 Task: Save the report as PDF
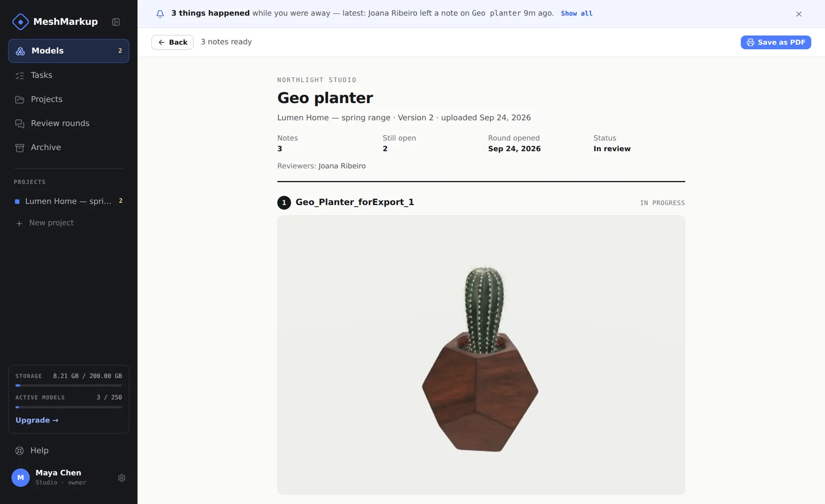pyautogui.click(x=775, y=42)
